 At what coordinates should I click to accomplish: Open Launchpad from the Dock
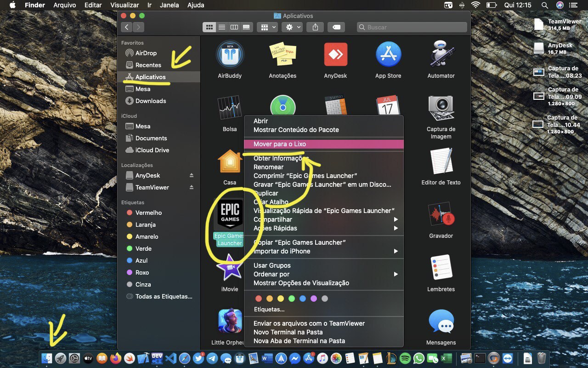pyautogui.click(x=61, y=358)
